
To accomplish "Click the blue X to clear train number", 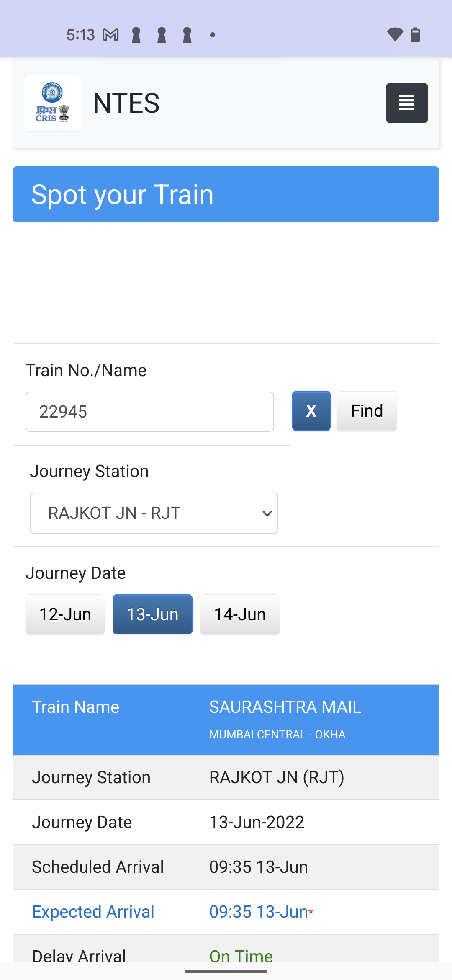I will (311, 411).
